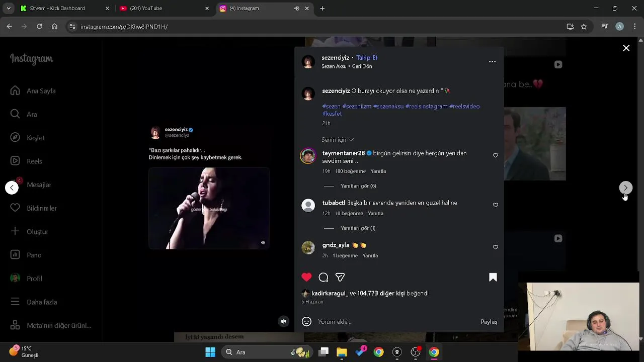Click Paylaş to post comment

[489, 322]
